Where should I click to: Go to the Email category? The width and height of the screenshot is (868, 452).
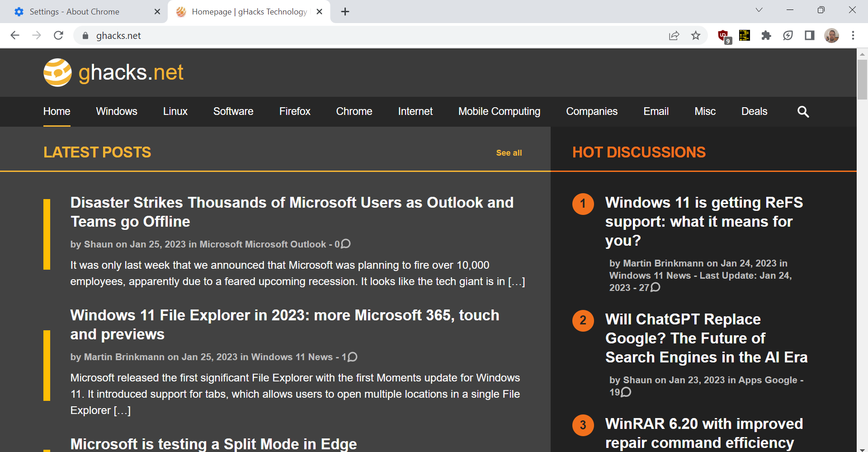click(x=656, y=111)
